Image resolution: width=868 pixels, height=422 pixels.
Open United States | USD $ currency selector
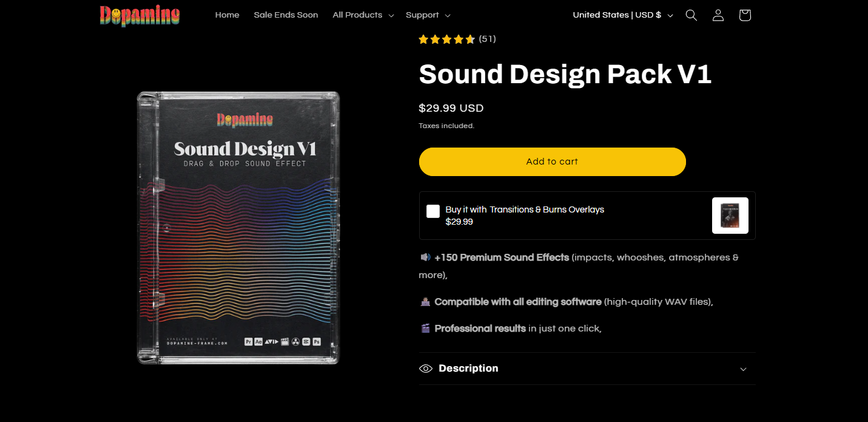pos(623,15)
